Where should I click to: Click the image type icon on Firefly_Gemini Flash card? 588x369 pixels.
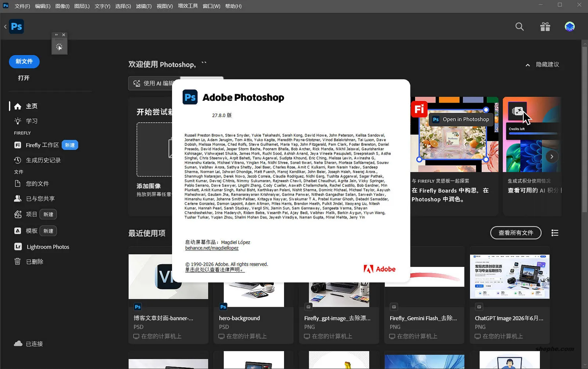[x=394, y=307]
